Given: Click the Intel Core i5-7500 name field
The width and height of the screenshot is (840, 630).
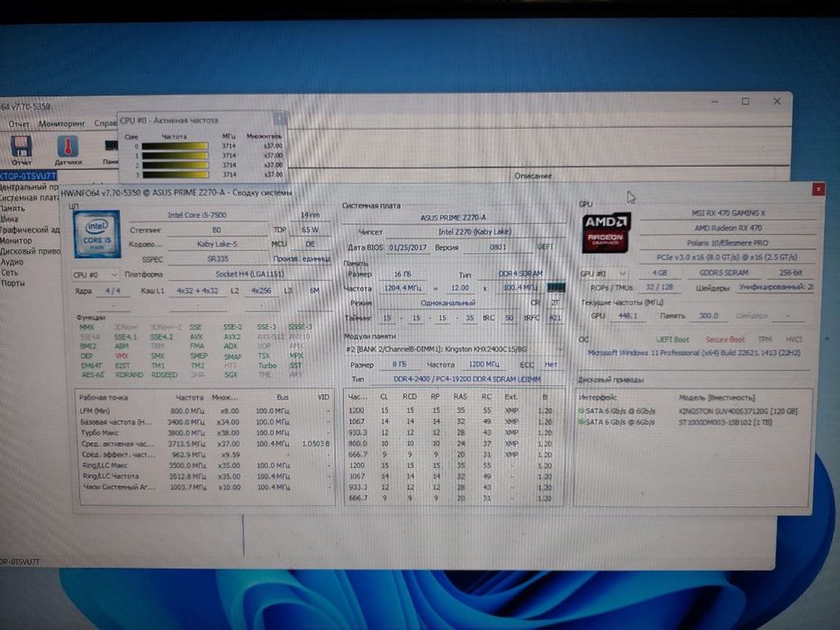Looking at the screenshot, I should tap(196, 215).
